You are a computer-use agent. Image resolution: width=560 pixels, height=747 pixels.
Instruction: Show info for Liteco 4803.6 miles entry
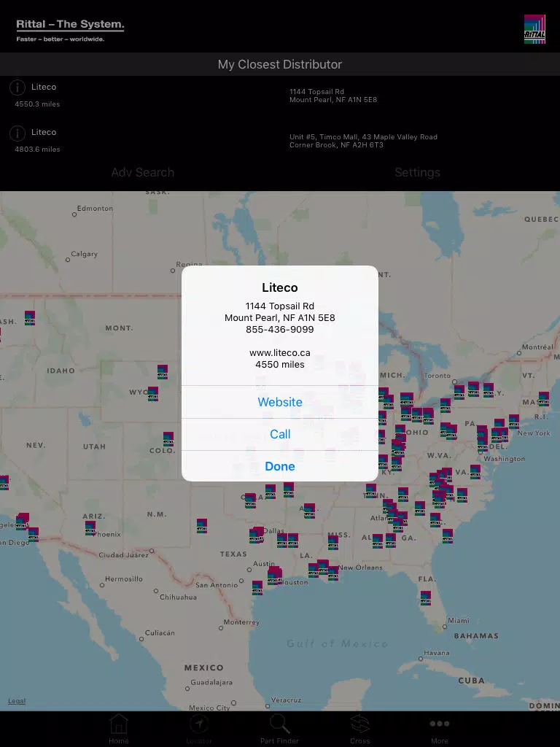pyautogui.click(x=17, y=133)
